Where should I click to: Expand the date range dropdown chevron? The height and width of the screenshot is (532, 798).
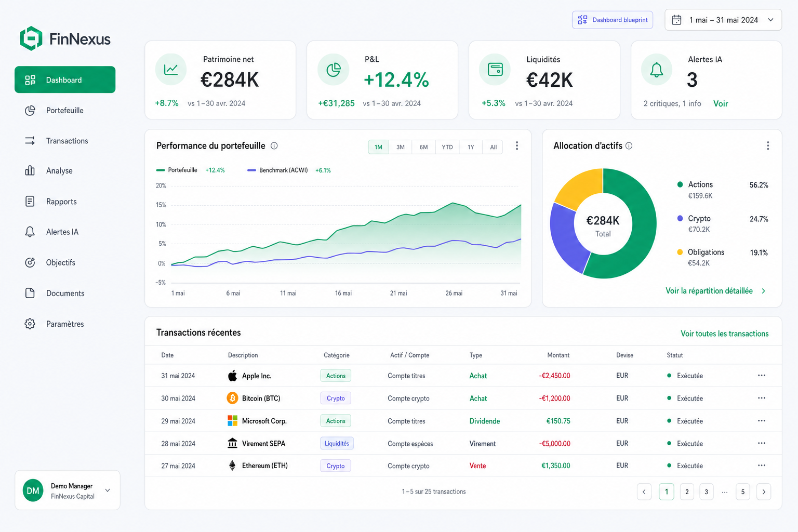pyautogui.click(x=771, y=20)
